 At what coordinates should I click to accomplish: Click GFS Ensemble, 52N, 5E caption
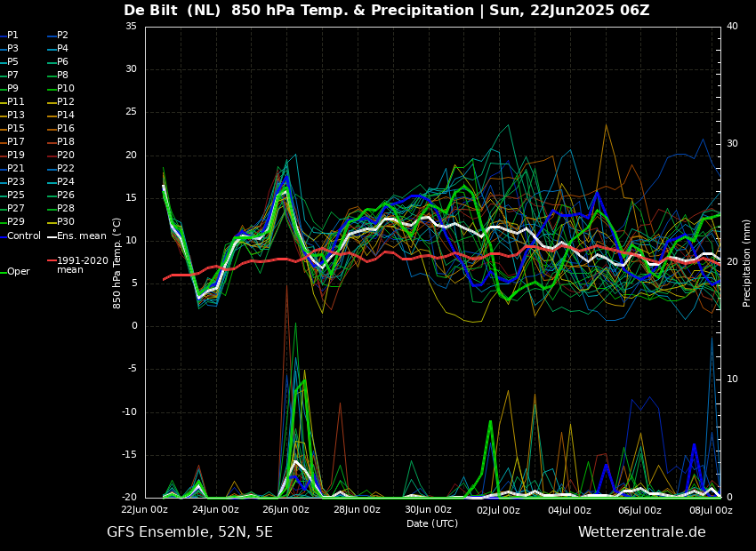189,532
